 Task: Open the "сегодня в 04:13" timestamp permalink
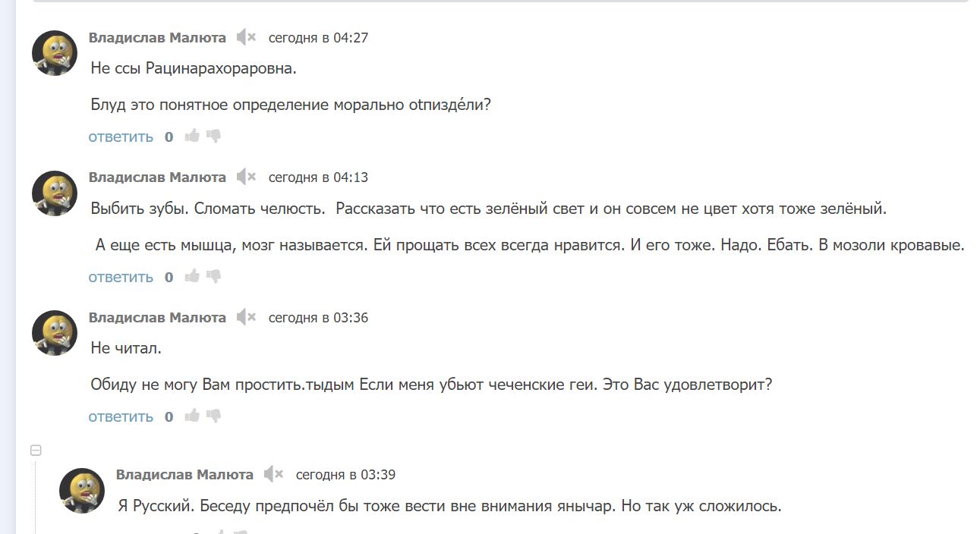(318, 177)
